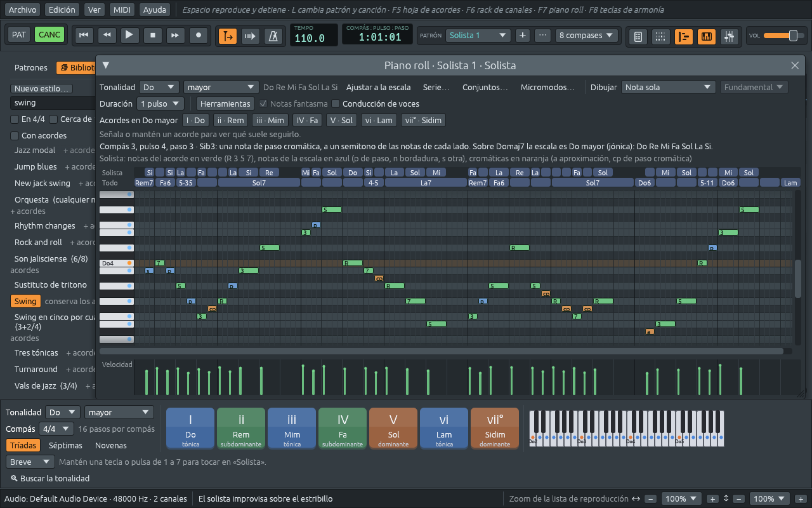Open the Breve dropdown in the bottom panel

pos(30,462)
